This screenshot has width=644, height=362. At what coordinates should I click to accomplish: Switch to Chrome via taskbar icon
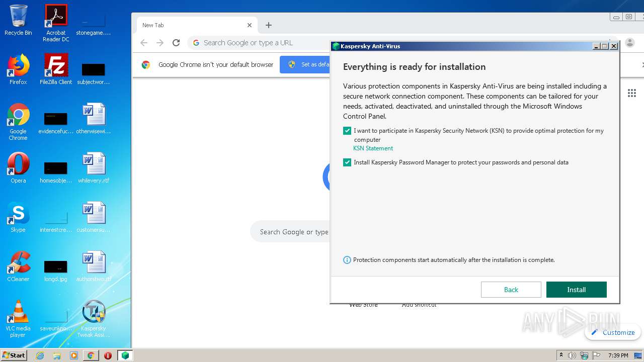pos(91,355)
